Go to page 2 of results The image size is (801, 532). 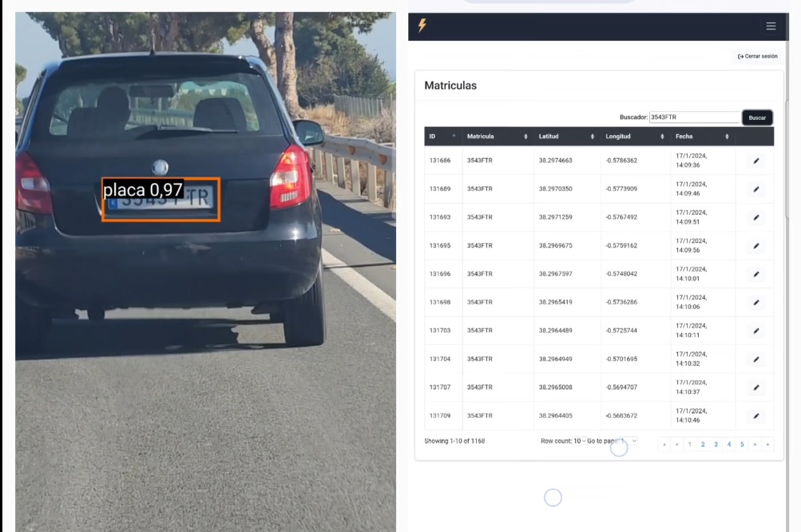(703, 444)
